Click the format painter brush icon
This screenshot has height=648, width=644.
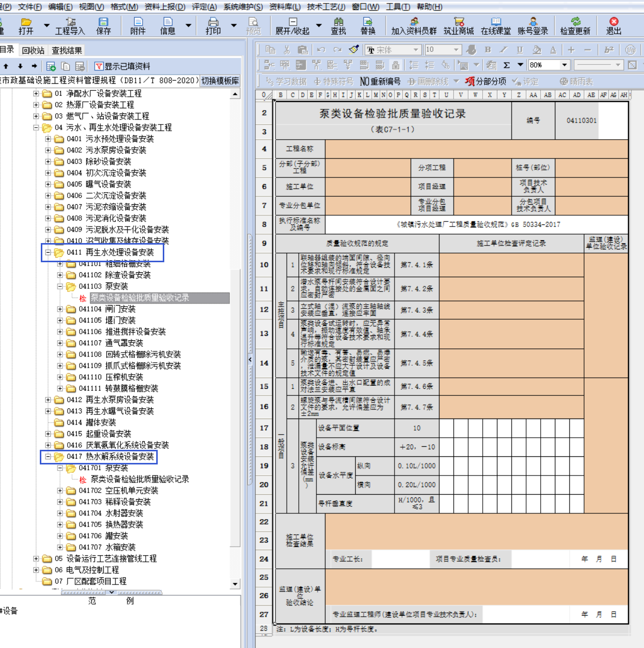pos(354,49)
